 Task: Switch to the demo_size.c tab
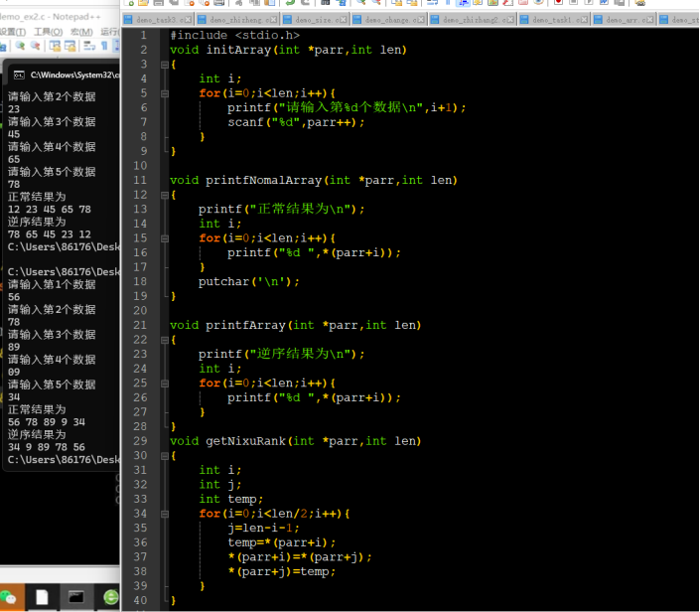pyautogui.click(x=315, y=20)
